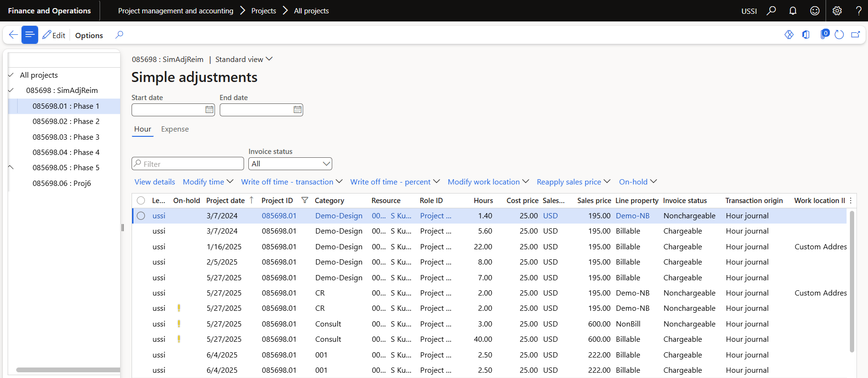Collapse the All projects tree node
868x378 pixels.
pyautogui.click(x=11, y=75)
